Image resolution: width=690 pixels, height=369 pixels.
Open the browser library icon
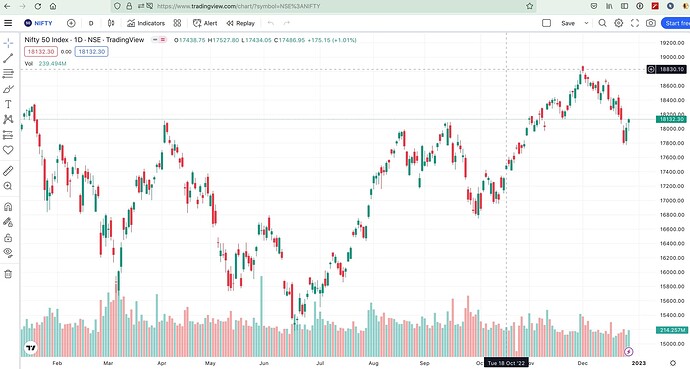pyautogui.click(x=609, y=6)
